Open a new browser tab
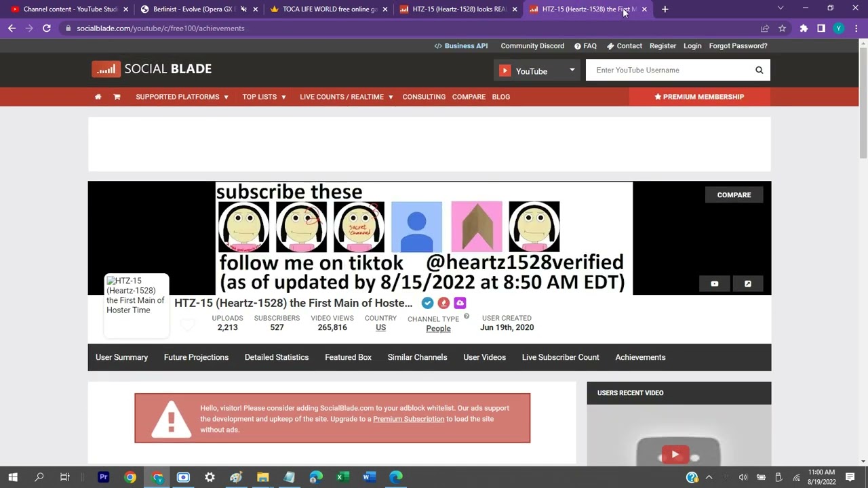 (x=665, y=9)
